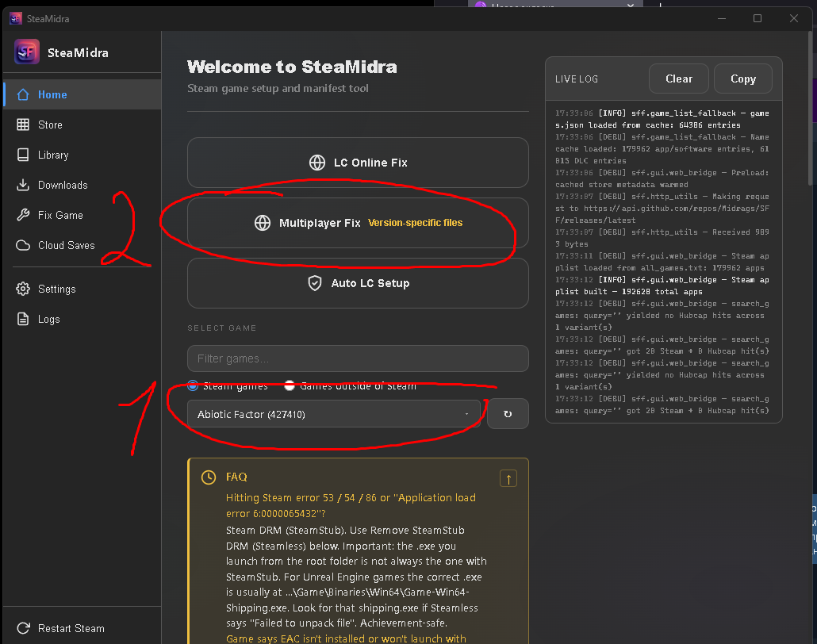Click the Restart Steam circular arrow icon

tap(23, 628)
